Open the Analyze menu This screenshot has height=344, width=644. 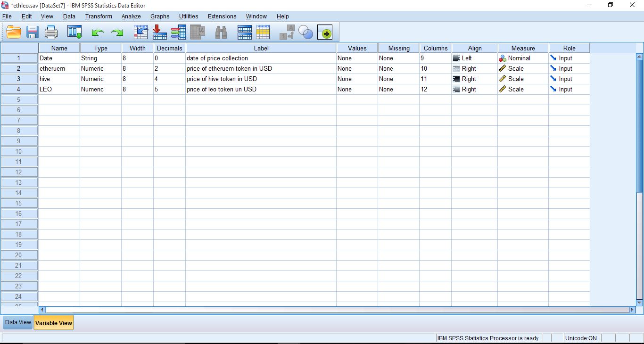(131, 16)
